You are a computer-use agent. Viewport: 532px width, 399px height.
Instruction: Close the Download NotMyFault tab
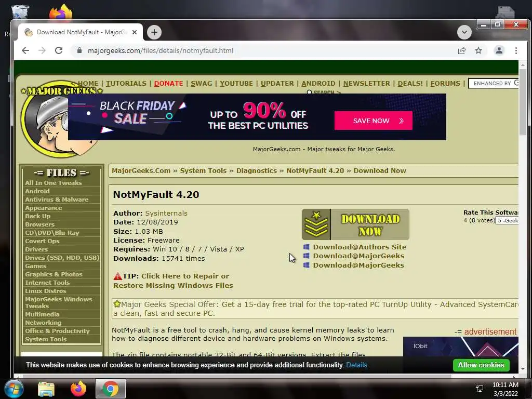(135, 32)
